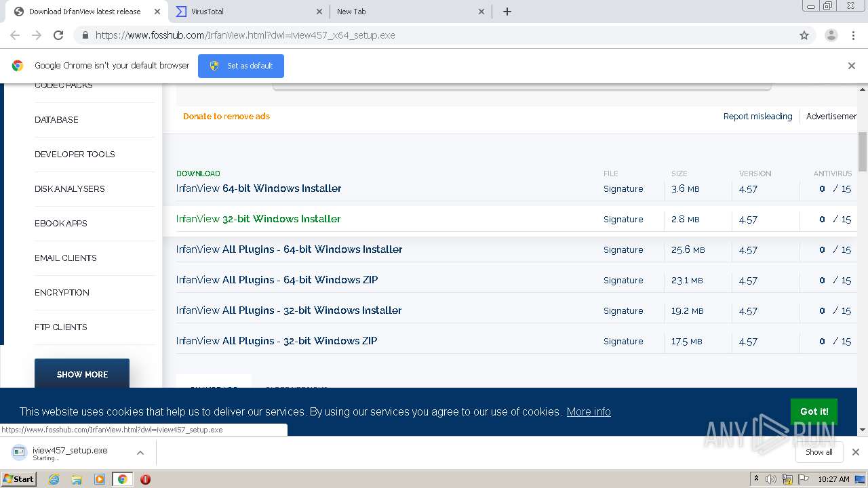Click Donate to remove ads link
This screenshot has width=868, height=488.
226,117
